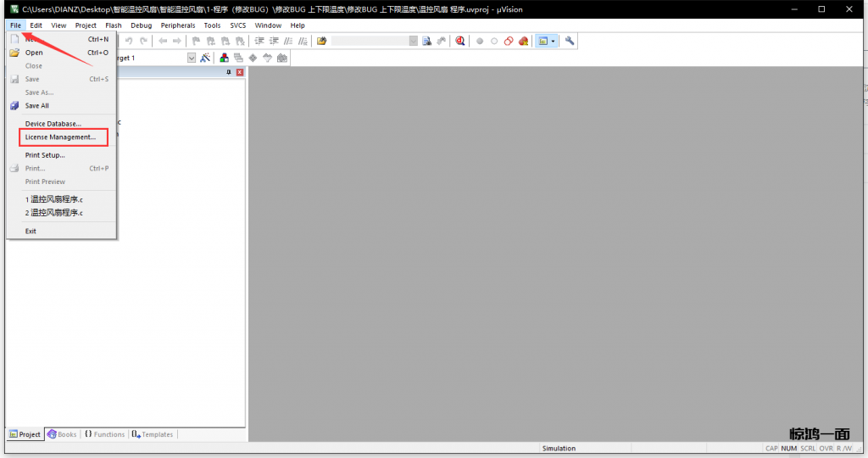The height and width of the screenshot is (458, 868).
Task: Click the Find in Files icon
Action: coord(427,41)
